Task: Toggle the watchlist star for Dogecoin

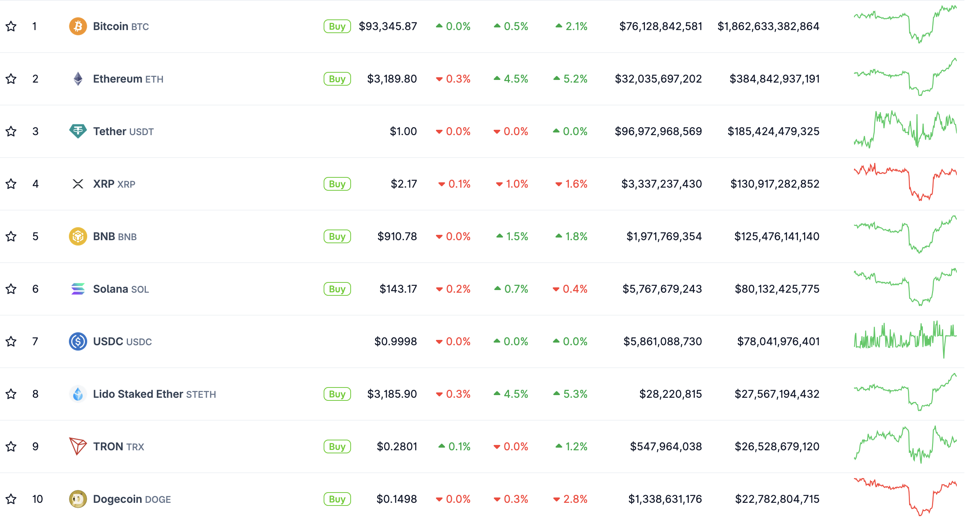Action: click(x=11, y=499)
